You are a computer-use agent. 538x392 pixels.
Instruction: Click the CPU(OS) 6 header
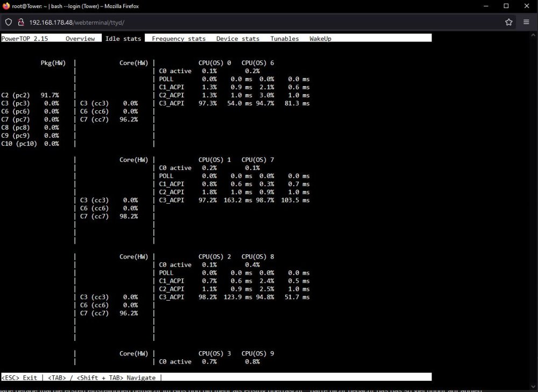[x=258, y=63]
